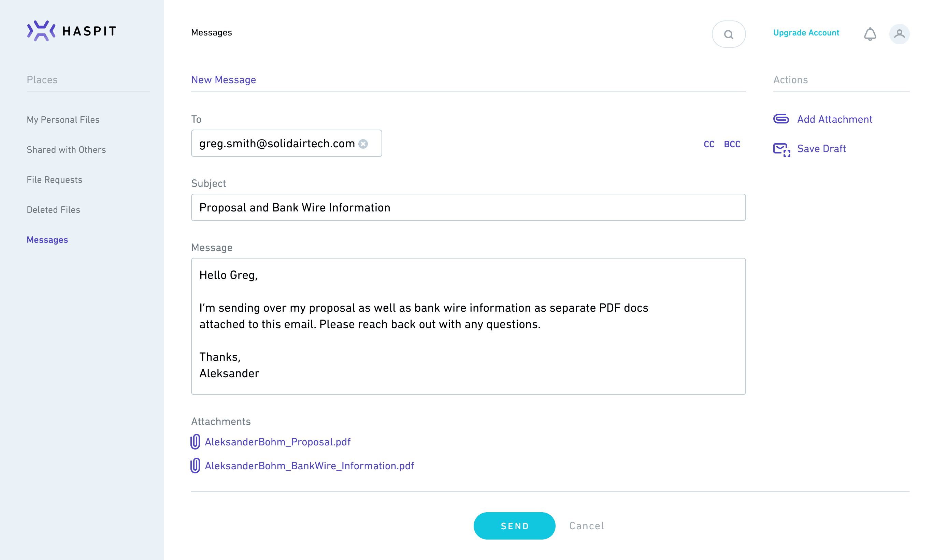Open notifications bell icon
Screen dimensions: 933x560
point(870,34)
